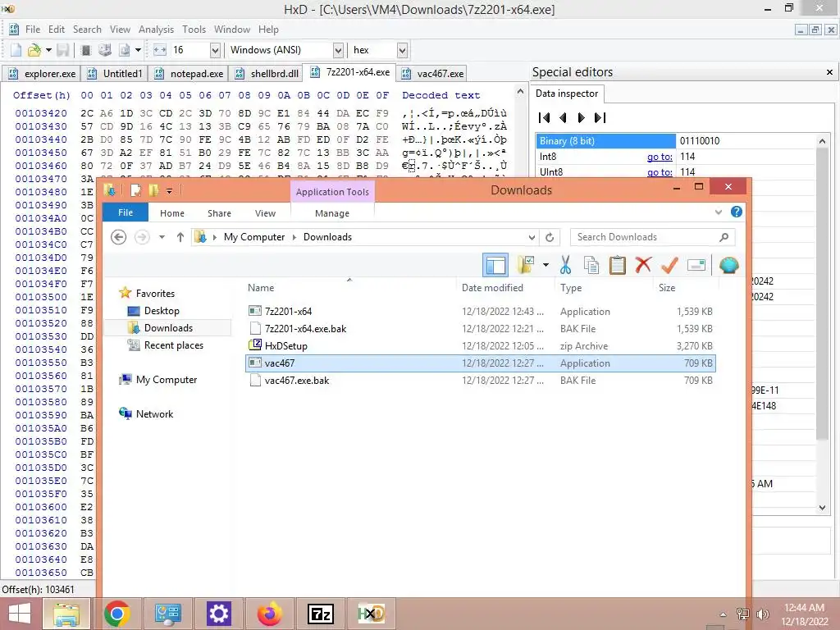Go back using the Explorer back arrow
This screenshot has width=840, height=630.
pyautogui.click(x=118, y=237)
